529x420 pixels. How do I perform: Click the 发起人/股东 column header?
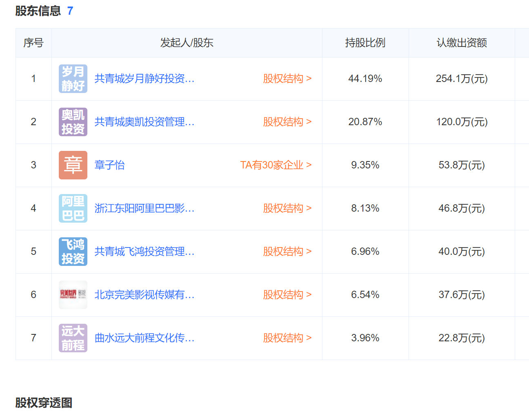(187, 43)
